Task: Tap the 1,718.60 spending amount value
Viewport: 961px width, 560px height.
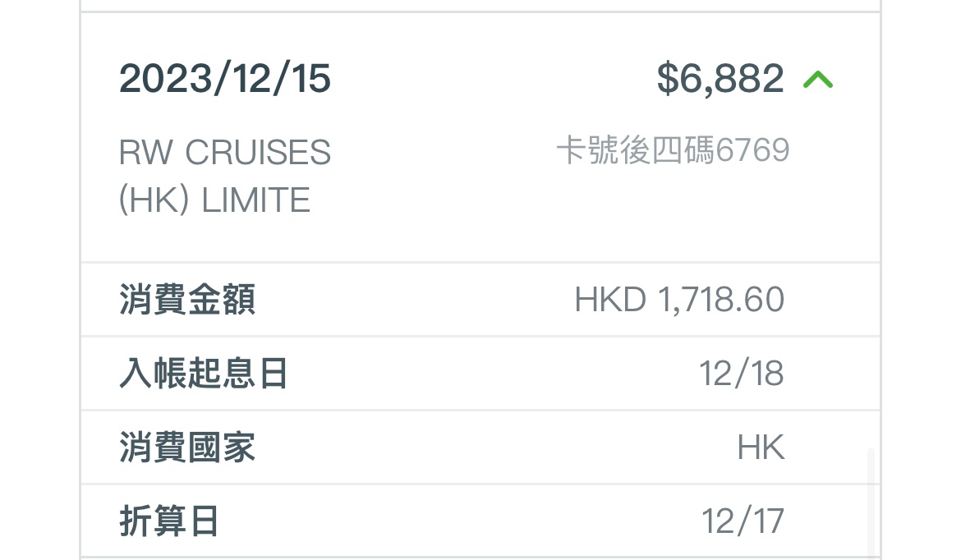Action: click(x=720, y=300)
